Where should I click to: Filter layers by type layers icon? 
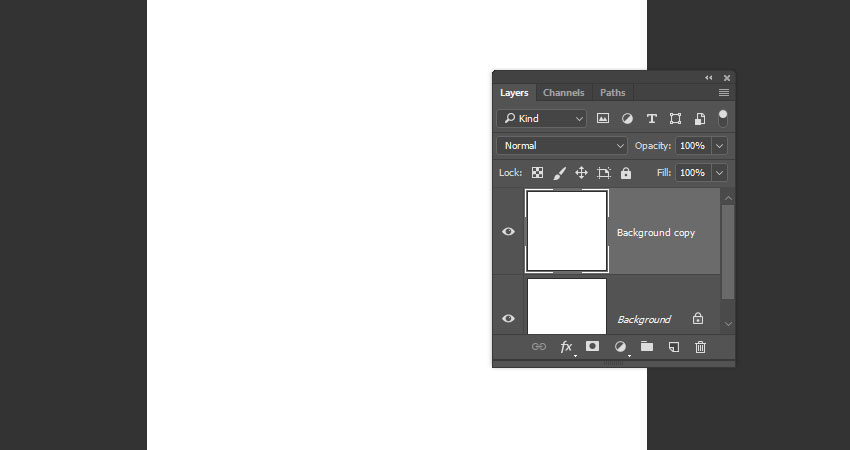pyautogui.click(x=652, y=119)
